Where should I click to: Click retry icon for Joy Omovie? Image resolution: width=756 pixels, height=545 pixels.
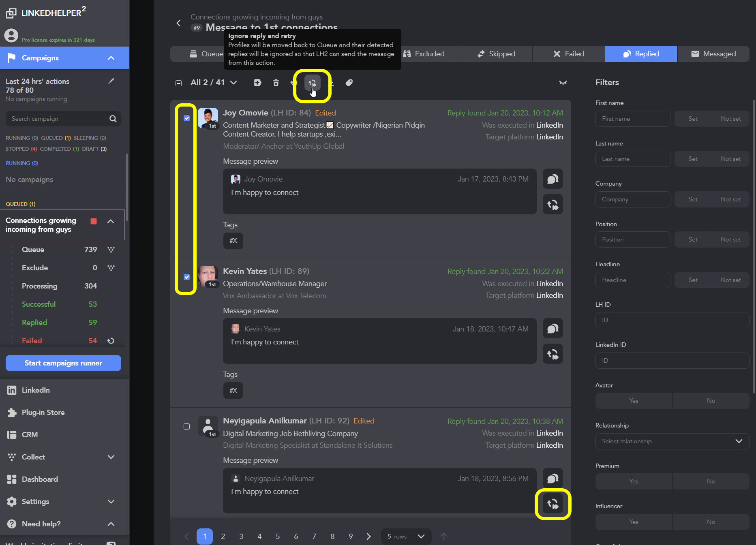coord(553,205)
